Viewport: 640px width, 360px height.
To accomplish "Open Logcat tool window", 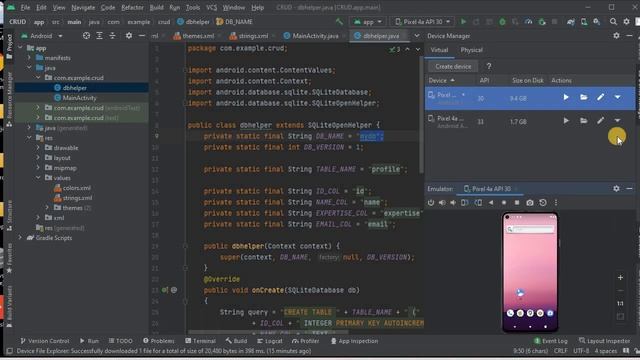I will (270, 341).
